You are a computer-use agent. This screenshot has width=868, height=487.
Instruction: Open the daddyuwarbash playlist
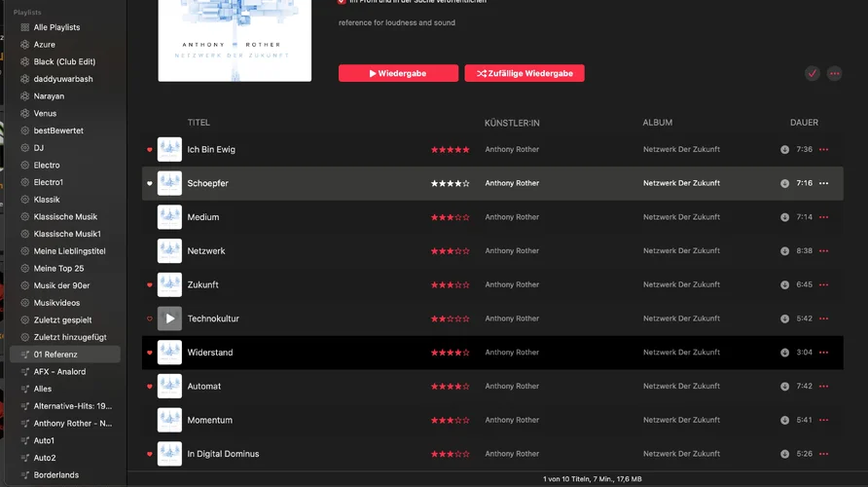click(65, 79)
